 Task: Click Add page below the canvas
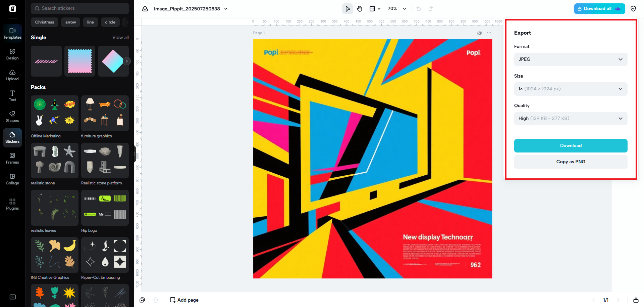click(x=184, y=300)
